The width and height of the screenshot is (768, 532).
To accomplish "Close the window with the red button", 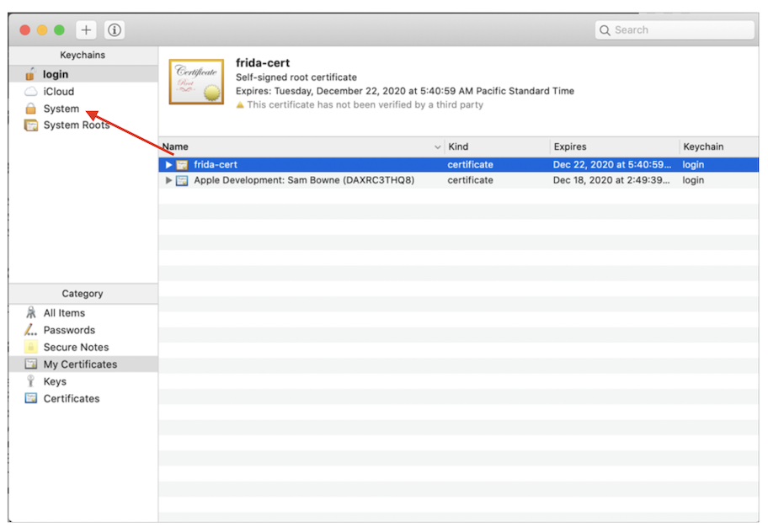I will [x=25, y=29].
